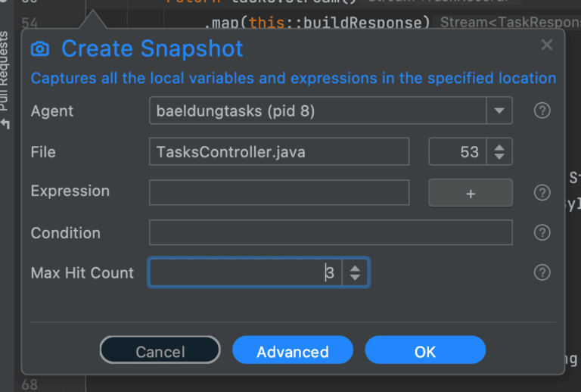Click into the Condition text field
581x392 pixels.
pyautogui.click(x=331, y=233)
